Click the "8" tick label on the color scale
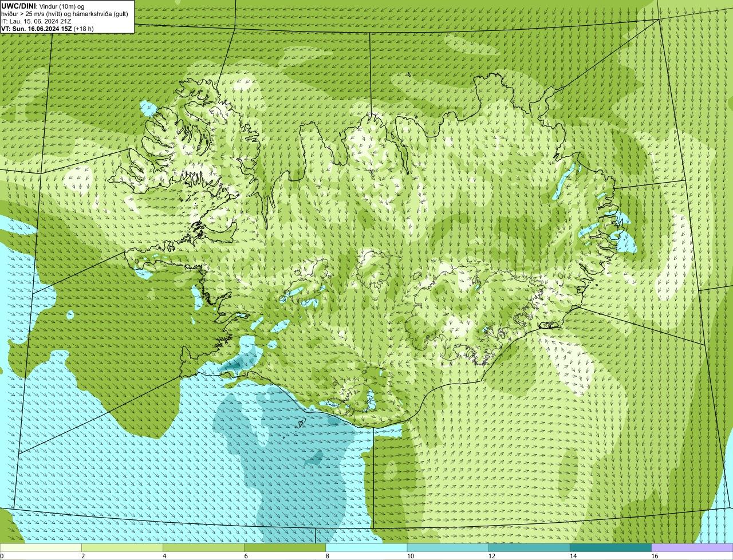This screenshot has height=560, width=733. coord(327,556)
